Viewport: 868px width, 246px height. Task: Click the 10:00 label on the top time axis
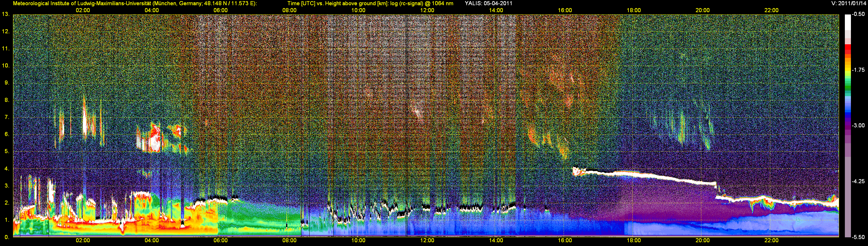click(358, 10)
